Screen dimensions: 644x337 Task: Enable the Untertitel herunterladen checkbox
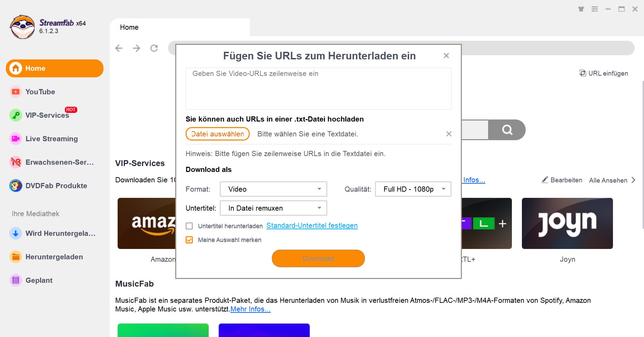point(189,226)
